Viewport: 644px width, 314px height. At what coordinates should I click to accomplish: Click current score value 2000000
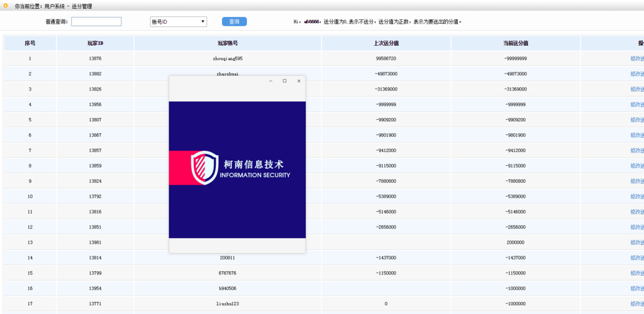516,242
